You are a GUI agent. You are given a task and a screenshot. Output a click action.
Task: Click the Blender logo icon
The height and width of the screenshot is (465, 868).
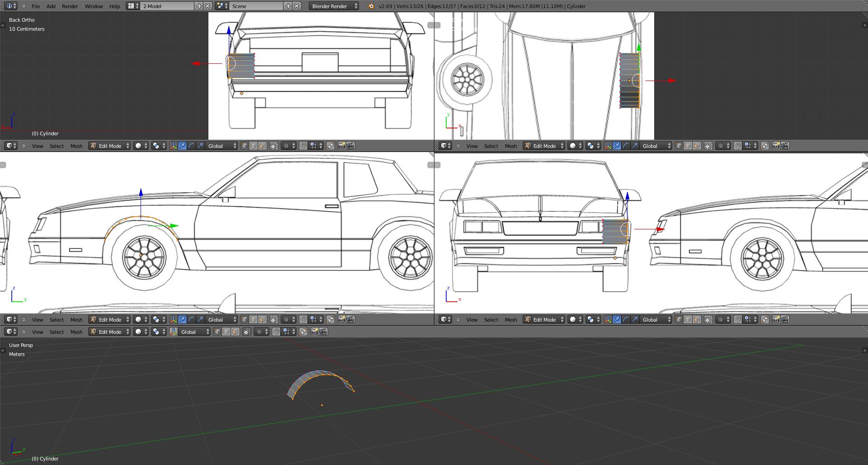pos(371,6)
